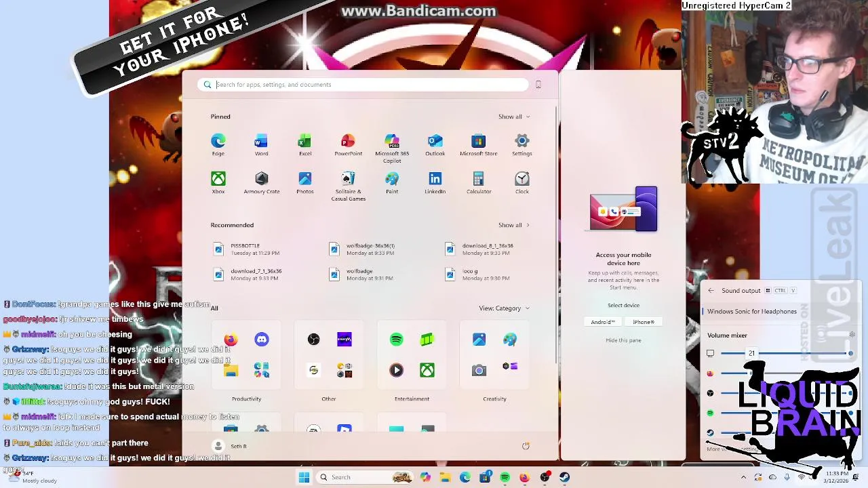
Task: Focus the Start menu search box
Action: tap(363, 85)
